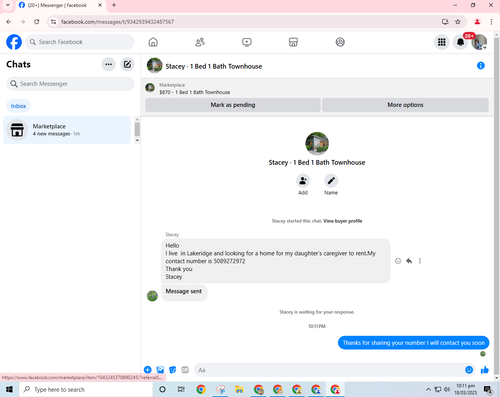
Task: Click Mark as pending button
Action: (233, 105)
